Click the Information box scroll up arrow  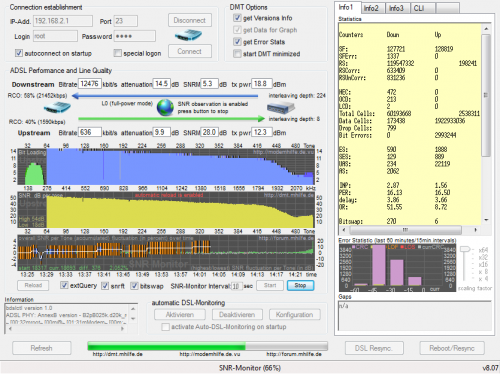[133, 309]
